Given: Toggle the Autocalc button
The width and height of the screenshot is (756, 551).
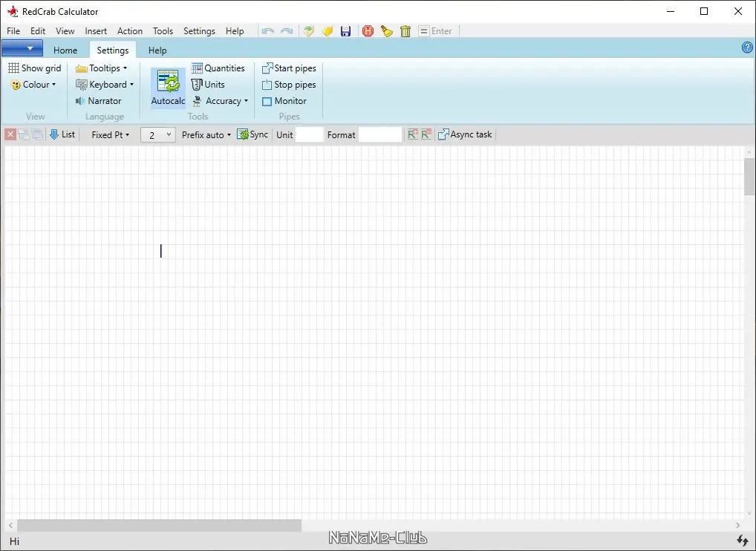Looking at the screenshot, I should 168,88.
